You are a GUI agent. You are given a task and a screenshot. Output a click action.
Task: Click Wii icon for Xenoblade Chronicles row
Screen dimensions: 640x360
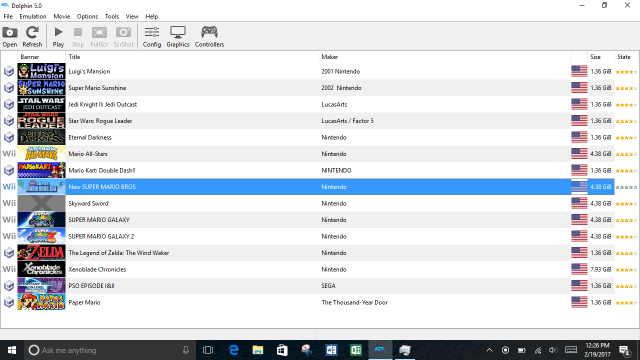(x=9, y=269)
